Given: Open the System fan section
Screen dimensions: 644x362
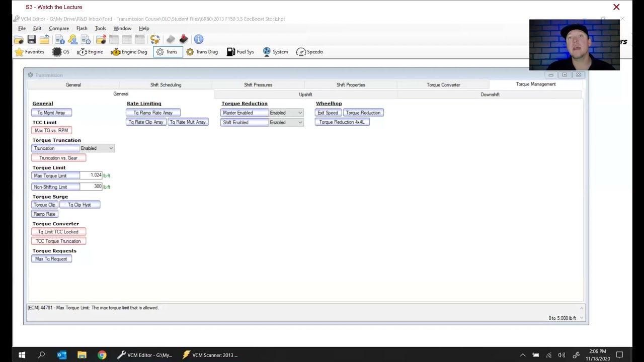Looking at the screenshot, I should [x=276, y=52].
